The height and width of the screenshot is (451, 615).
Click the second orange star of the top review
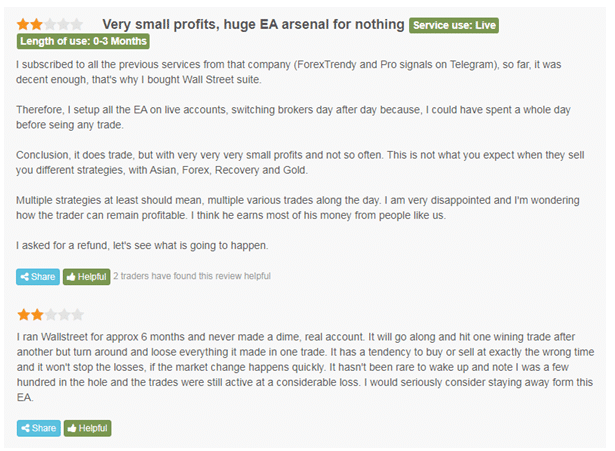36,25
